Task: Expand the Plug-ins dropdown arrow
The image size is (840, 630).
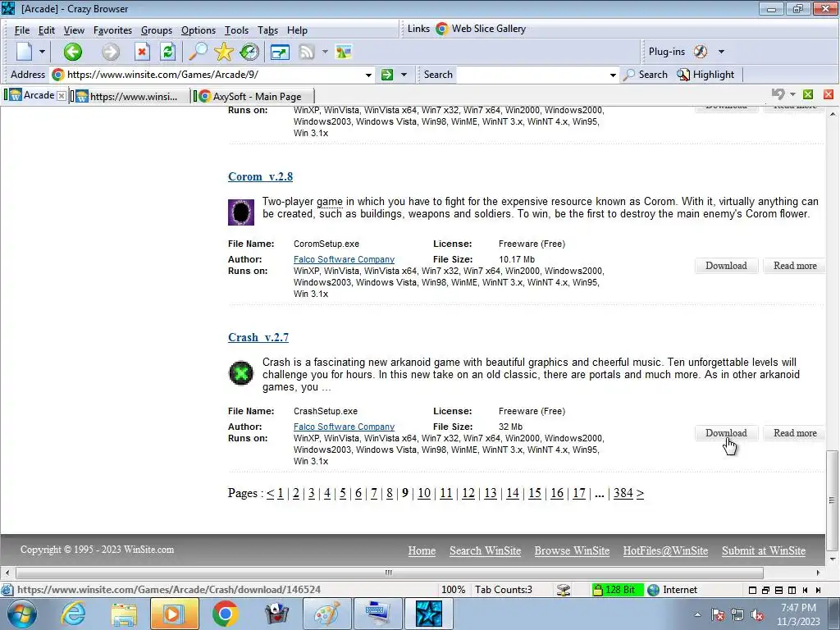Action: pyautogui.click(x=721, y=52)
